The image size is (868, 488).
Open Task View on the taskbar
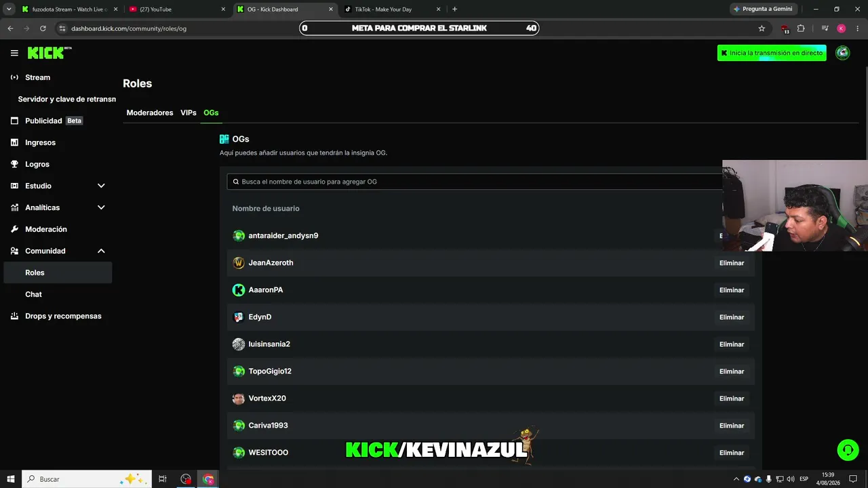pos(162,479)
